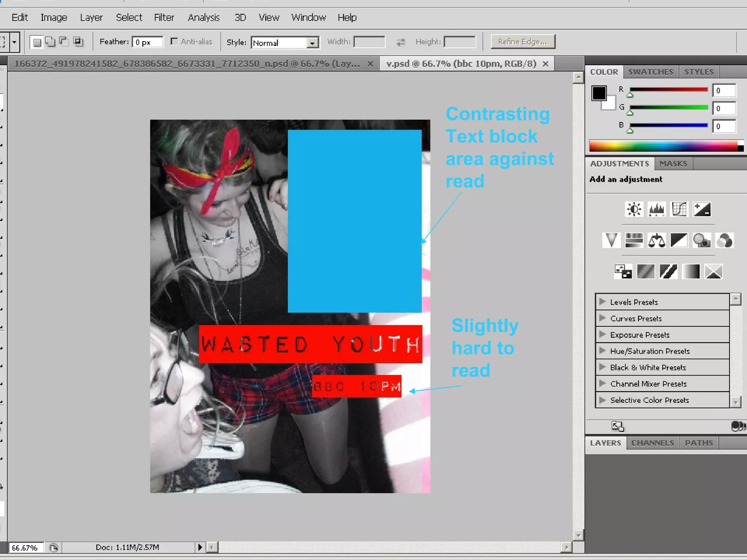Viewport: 747px width, 560px height.
Task: Open the Filter menu
Action: click(x=164, y=17)
